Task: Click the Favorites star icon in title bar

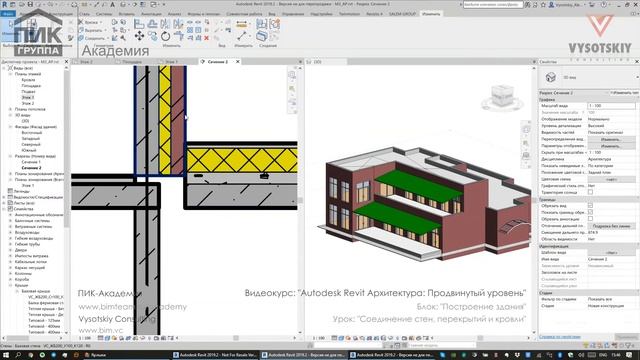Action: tap(543, 4)
